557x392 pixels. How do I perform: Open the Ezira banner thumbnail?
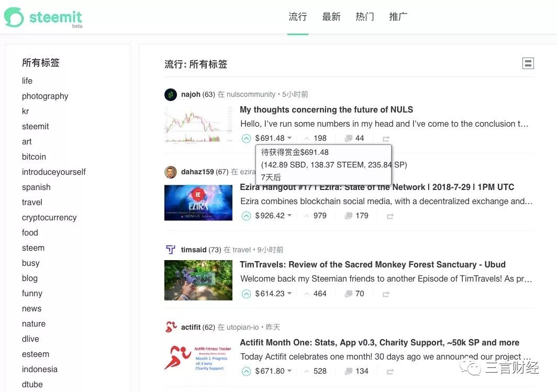click(198, 203)
